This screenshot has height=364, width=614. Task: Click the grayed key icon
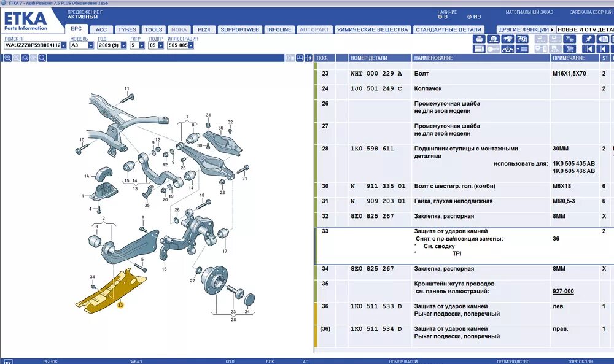click(x=494, y=49)
